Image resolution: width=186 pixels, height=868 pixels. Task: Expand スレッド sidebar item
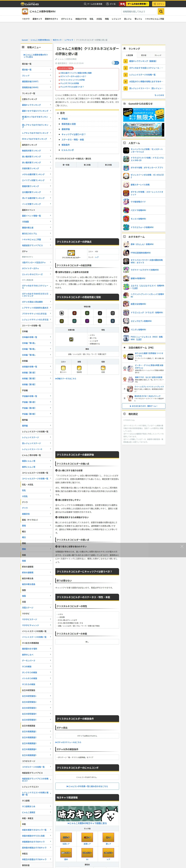point(37,76)
